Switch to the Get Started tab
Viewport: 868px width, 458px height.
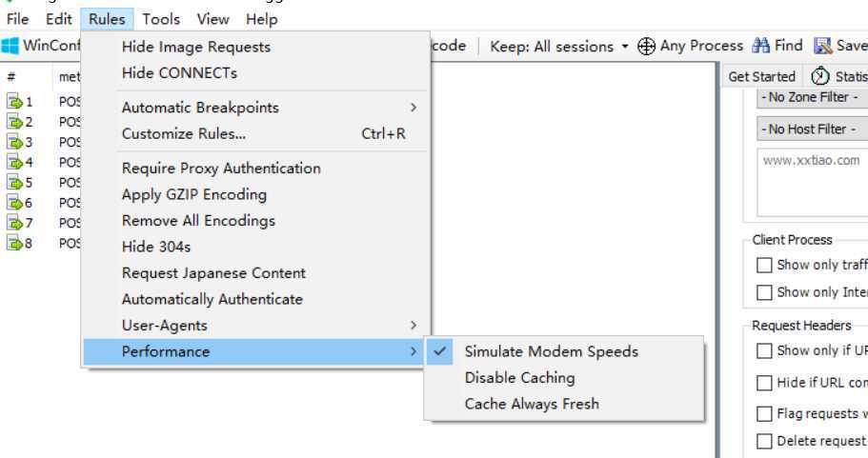click(761, 77)
